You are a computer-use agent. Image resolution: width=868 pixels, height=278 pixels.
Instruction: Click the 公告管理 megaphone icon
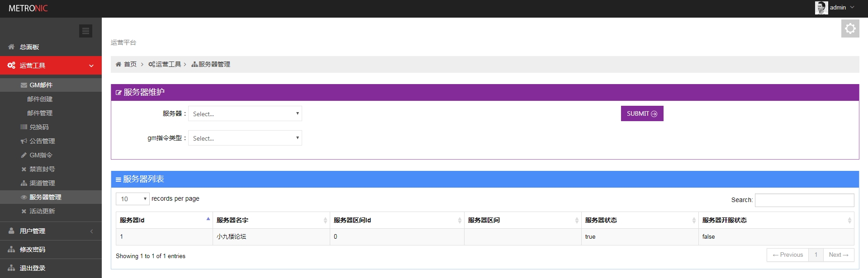tap(24, 141)
